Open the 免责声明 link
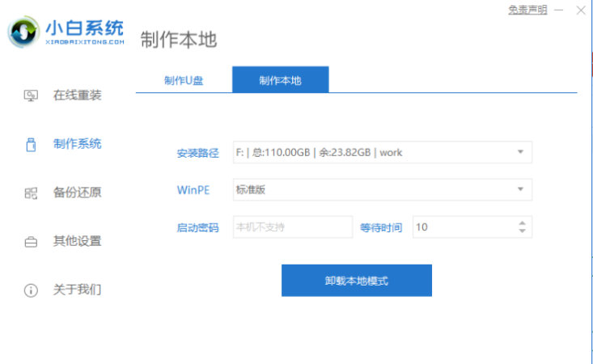The image size is (593, 364). pyautogui.click(x=527, y=10)
